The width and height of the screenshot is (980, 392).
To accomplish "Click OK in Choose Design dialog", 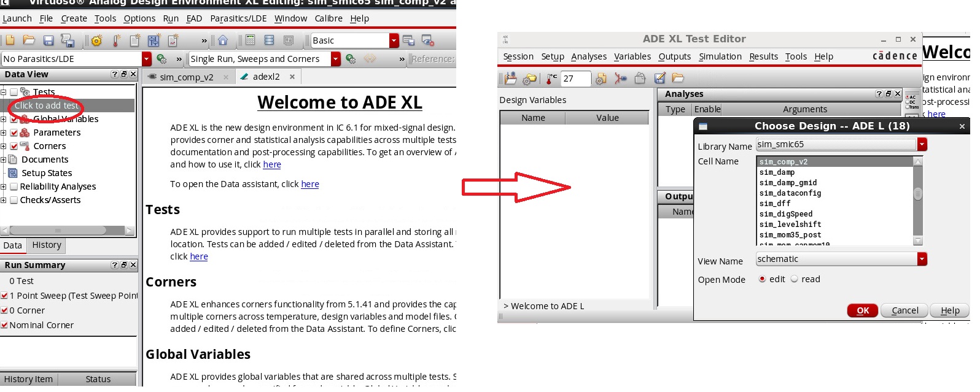I will 863,310.
